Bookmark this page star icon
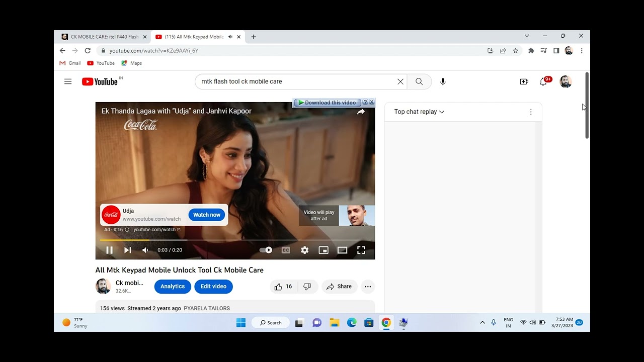This screenshot has width=644, height=362. pos(515,51)
